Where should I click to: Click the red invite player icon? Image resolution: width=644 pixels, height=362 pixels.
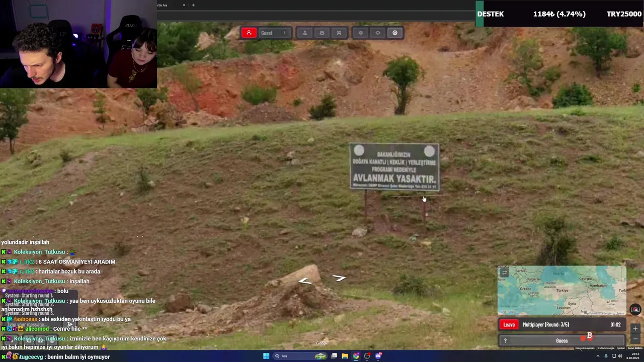(x=249, y=33)
